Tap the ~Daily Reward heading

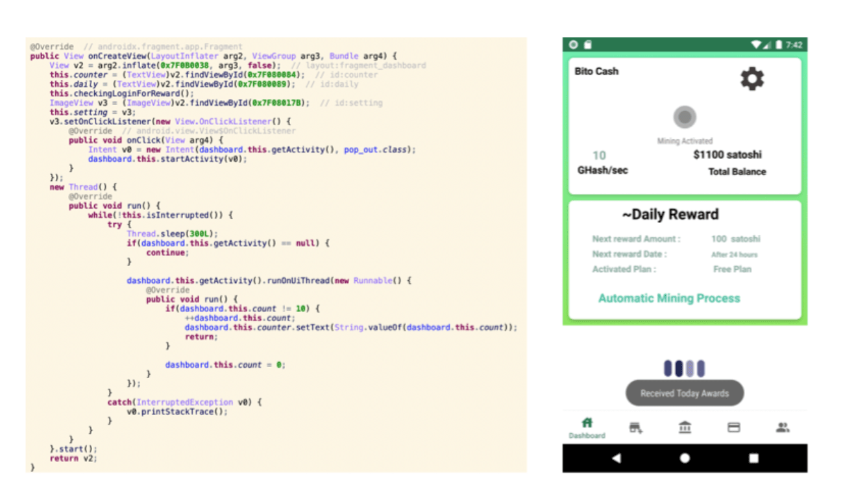[x=670, y=215]
